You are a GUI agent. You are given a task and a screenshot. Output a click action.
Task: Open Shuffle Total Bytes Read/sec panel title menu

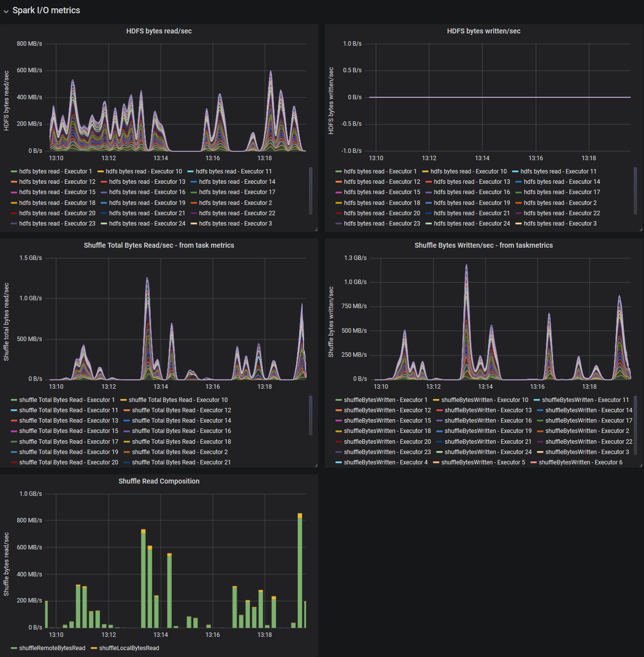click(159, 245)
